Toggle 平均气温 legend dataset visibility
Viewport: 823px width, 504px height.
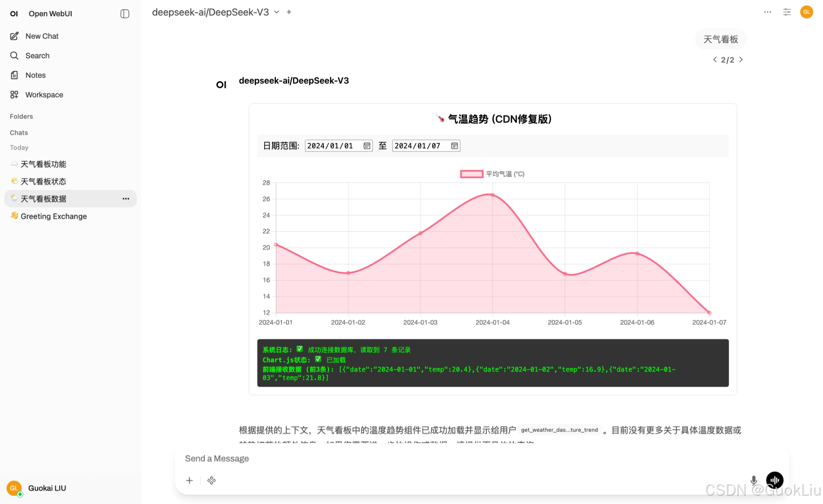coord(492,174)
